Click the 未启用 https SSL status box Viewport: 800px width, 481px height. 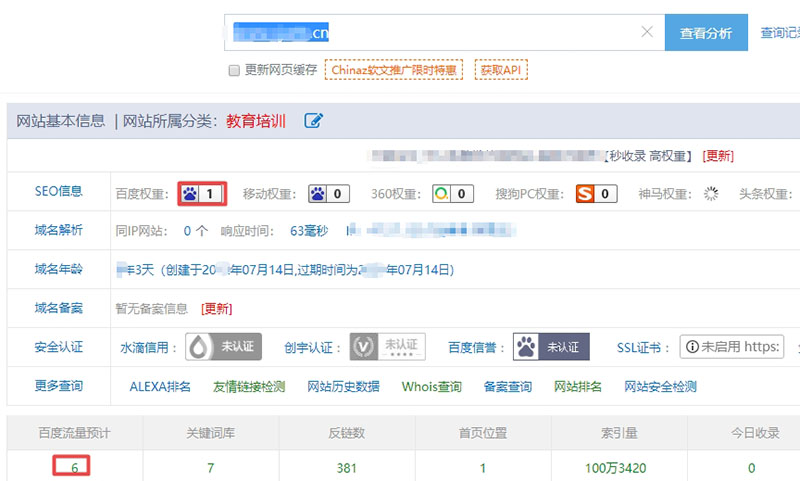tap(732, 347)
